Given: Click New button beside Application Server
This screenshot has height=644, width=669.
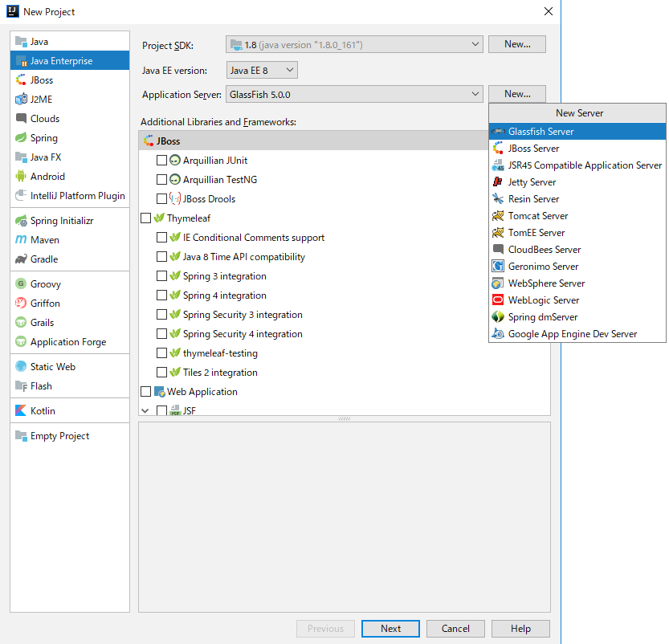Looking at the screenshot, I should pyautogui.click(x=517, y=94).
